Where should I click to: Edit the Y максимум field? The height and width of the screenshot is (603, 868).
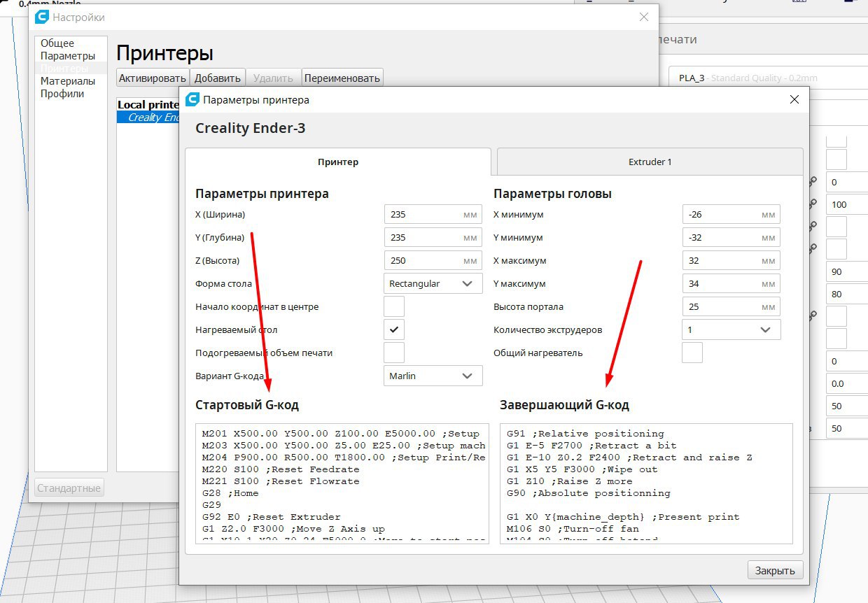pyautogui.click(x=731, y=283)
